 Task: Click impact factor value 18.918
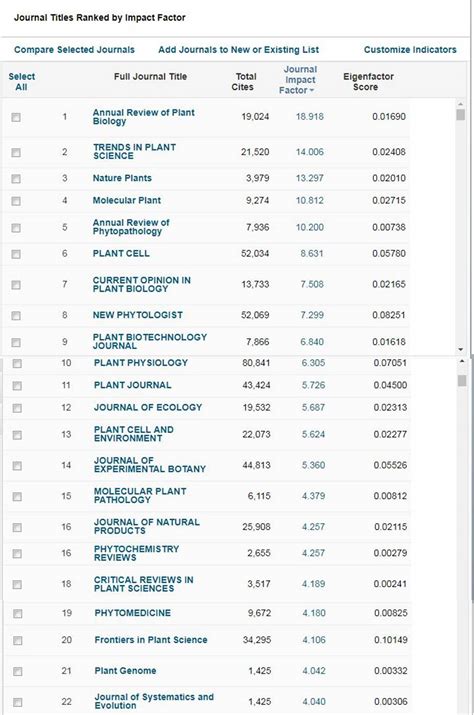(309, 117)
